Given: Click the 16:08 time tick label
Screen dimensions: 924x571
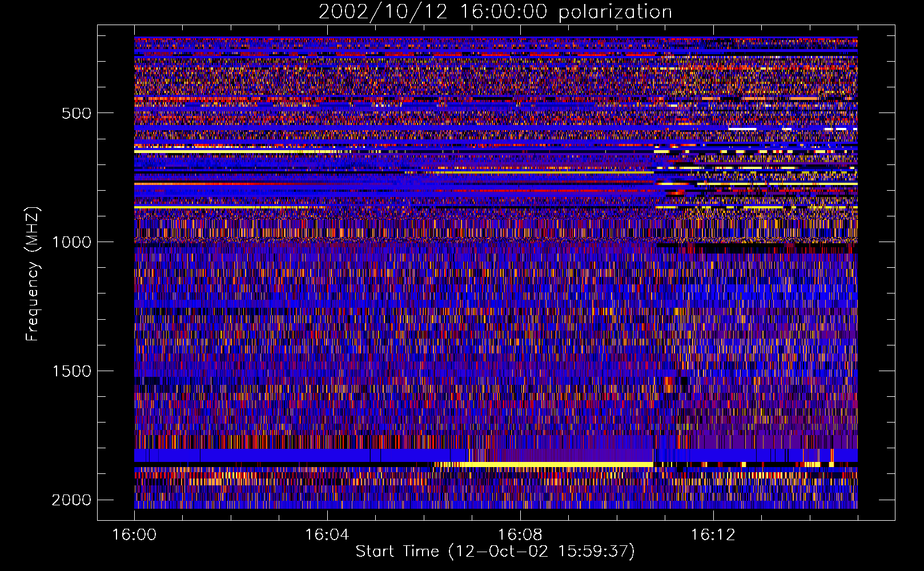Looking at the screenshot, I should (520, 535).
